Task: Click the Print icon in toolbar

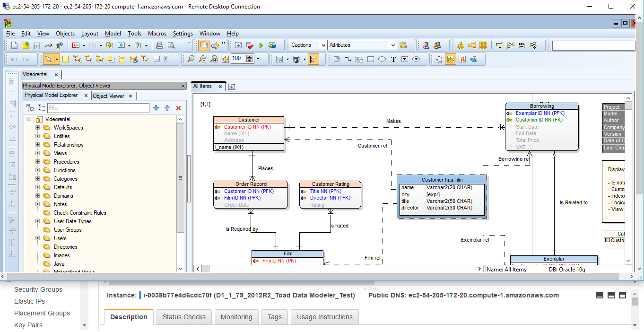Action: [x=159, y=45]
